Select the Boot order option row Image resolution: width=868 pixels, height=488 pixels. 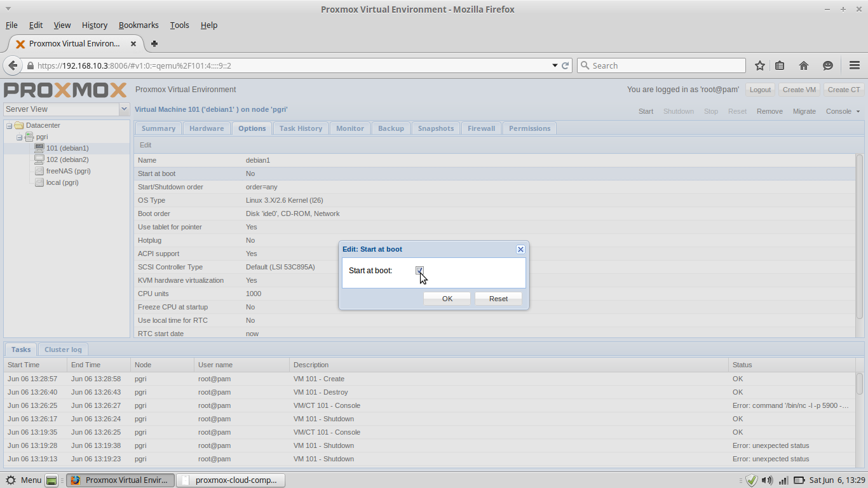(495, 213)
